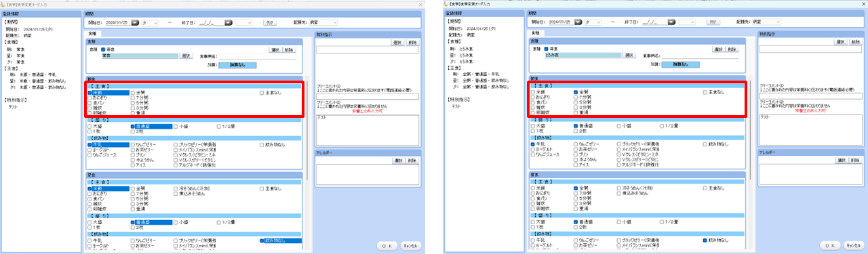
Task: Click 特別指示 削除 button in left window
Action: [x=412, y=42]
